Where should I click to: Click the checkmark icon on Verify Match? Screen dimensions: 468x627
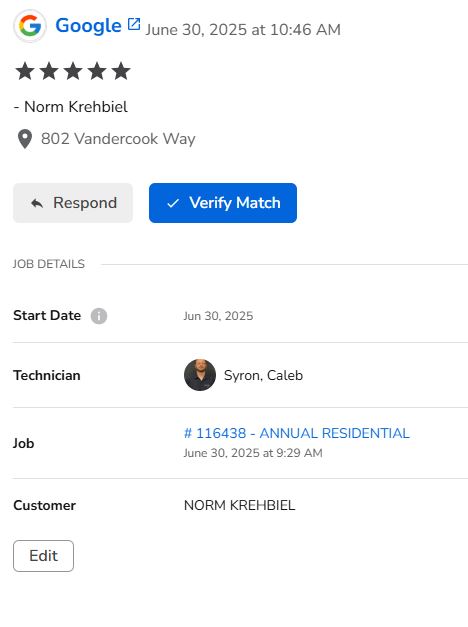point(172,203)
